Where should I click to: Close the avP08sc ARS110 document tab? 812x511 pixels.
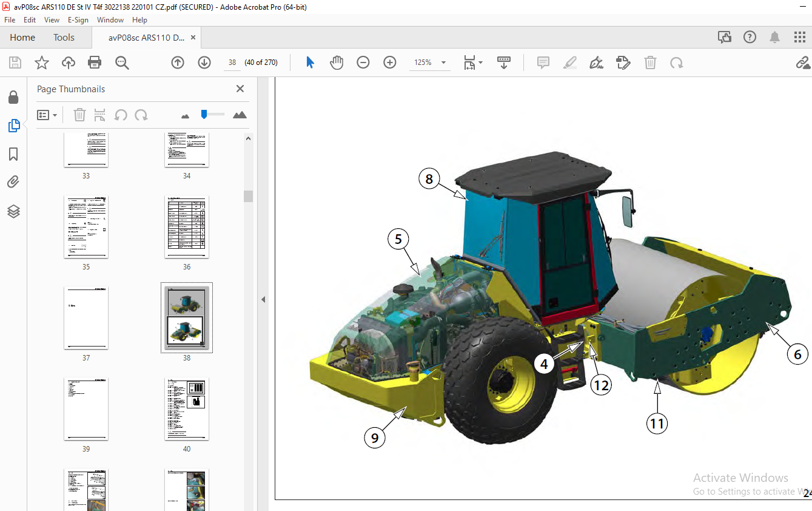tap(193, 38)
